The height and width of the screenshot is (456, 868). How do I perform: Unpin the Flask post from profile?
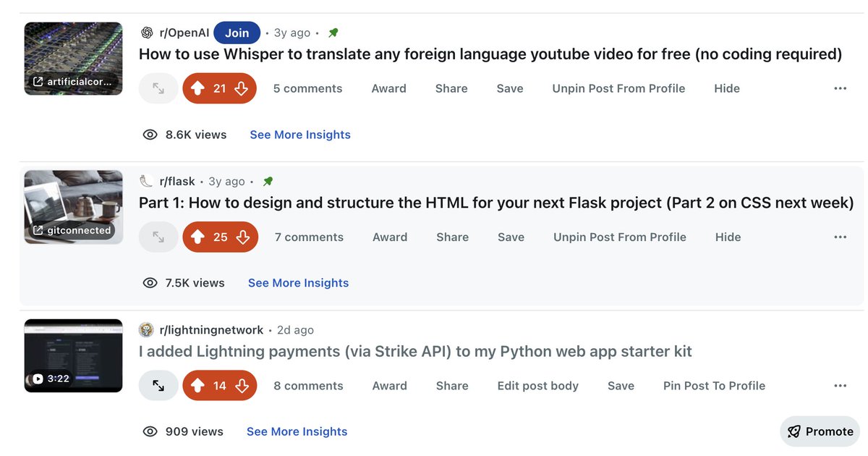tap(620, 237)
